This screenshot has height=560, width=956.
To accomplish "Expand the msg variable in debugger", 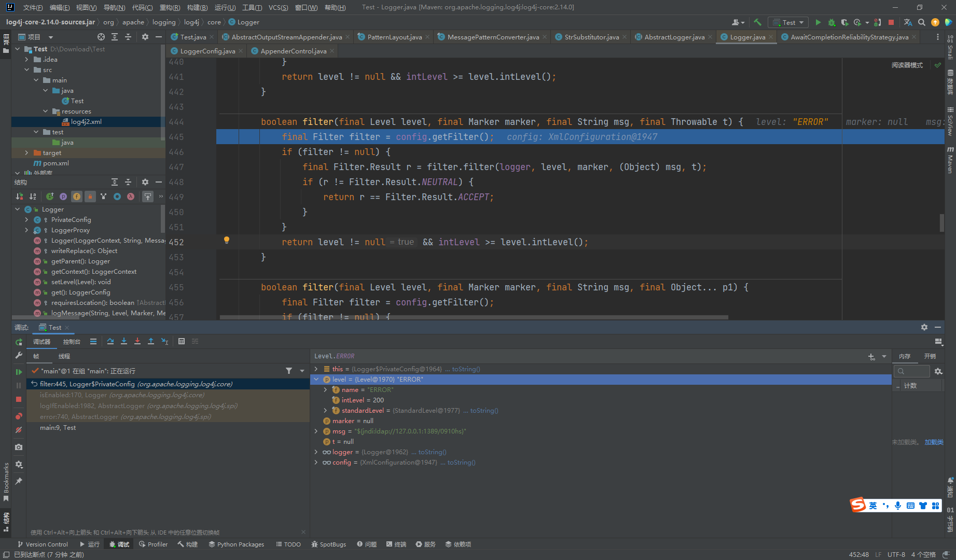I will click(x=316, y=431).
